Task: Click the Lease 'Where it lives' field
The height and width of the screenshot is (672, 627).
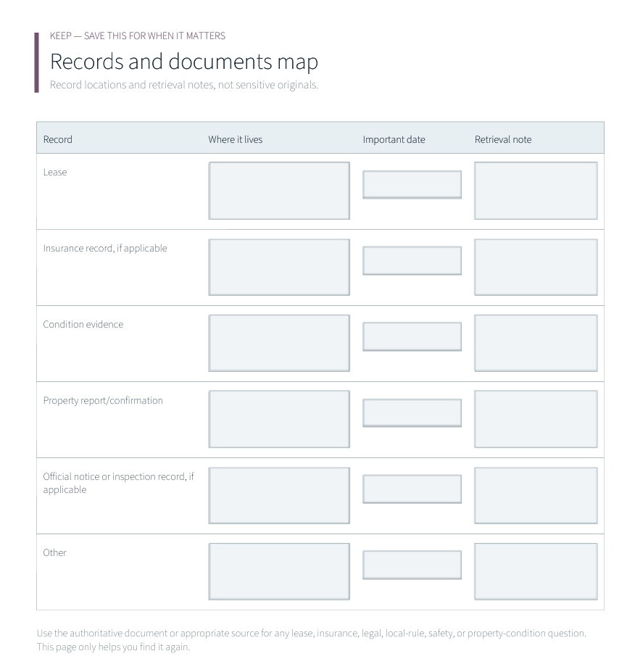Action: [279, 191]
